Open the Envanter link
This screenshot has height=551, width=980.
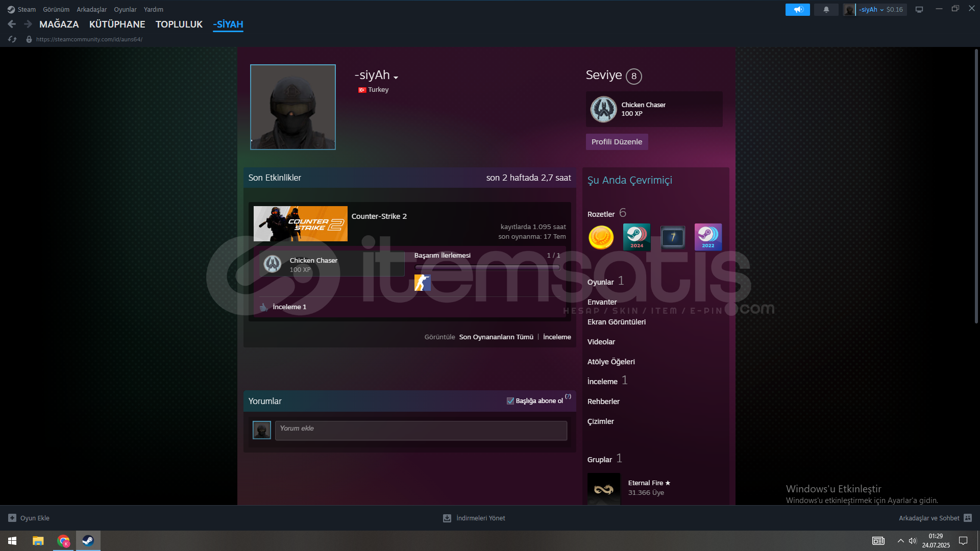602,302
